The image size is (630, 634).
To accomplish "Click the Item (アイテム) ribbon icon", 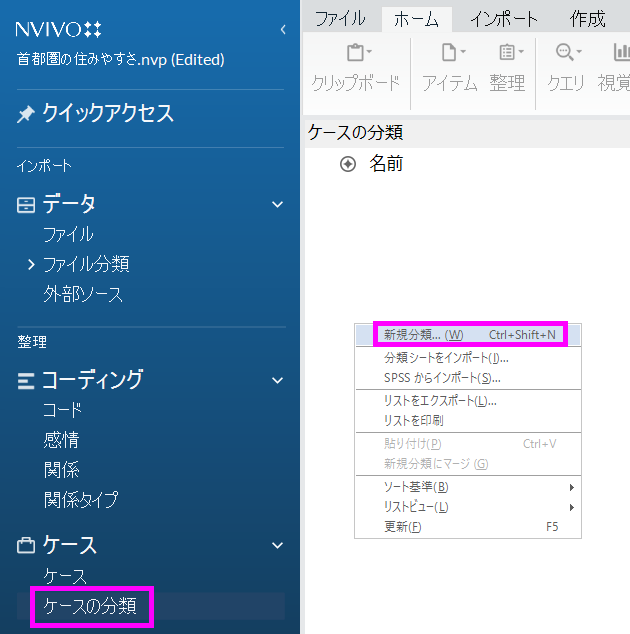I will [449, 53].
